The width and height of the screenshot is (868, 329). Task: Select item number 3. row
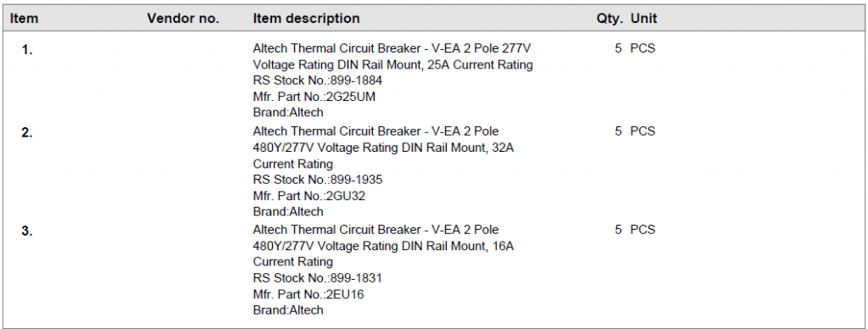[434, 270]
